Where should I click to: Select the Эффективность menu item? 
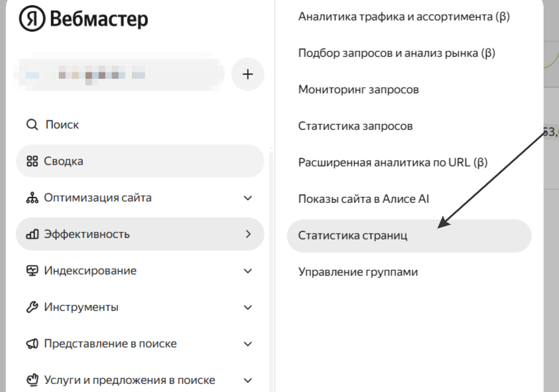pos(140,234)
